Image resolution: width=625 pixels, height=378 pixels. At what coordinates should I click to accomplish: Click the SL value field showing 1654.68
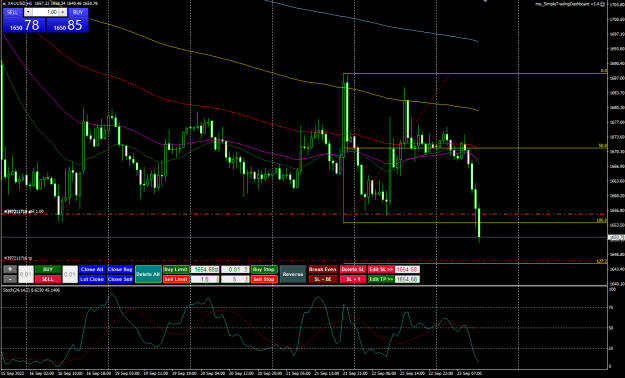407,270
